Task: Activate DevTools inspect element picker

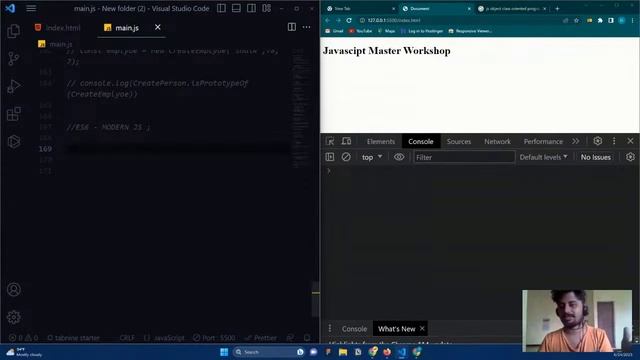Action: [330, 141]
